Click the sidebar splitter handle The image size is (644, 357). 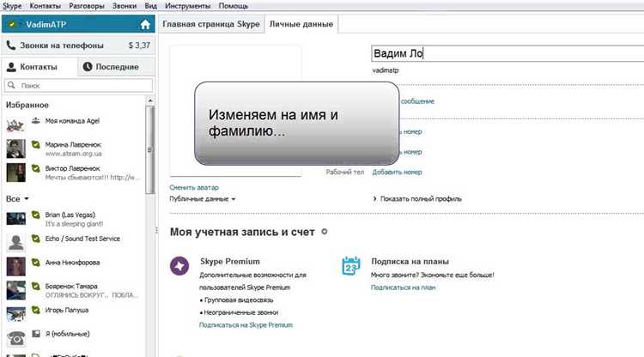(x=156, y=230)
